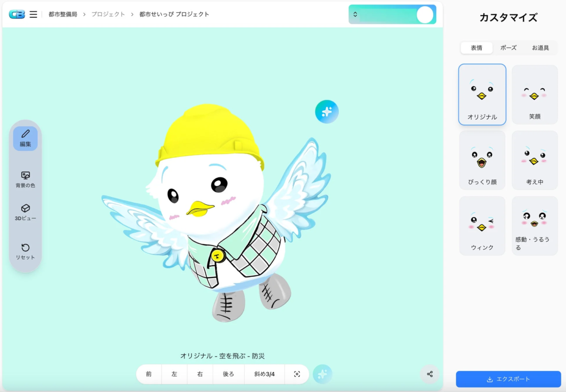Select the 編集 (Edit) tool icon
The width and height of the screenshot is (566, 392).
(x=25, y=138)
